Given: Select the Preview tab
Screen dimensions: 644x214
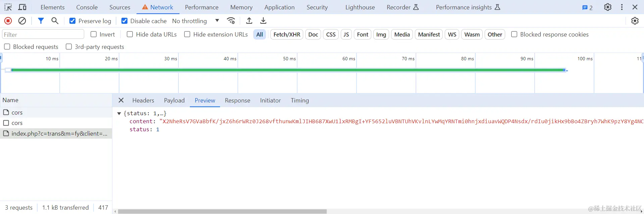Looking at the screenshot, I should point(205,100).
